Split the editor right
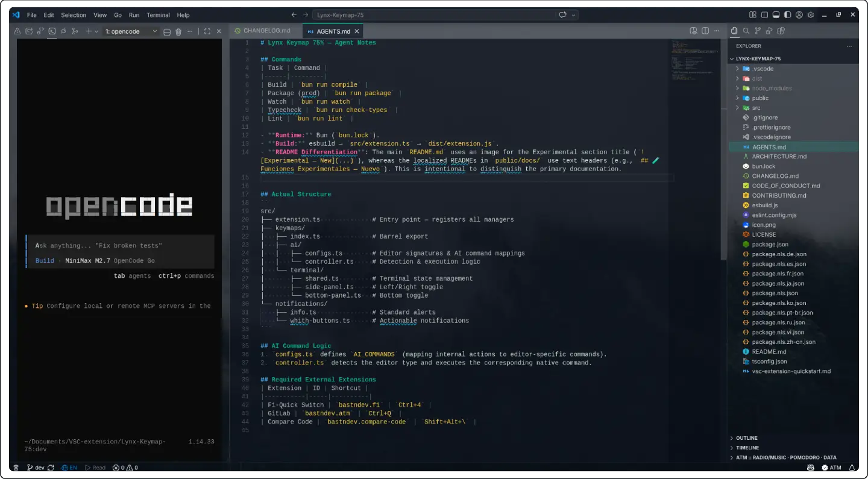This screenshot has height=479, width=868. coord(705,31)
